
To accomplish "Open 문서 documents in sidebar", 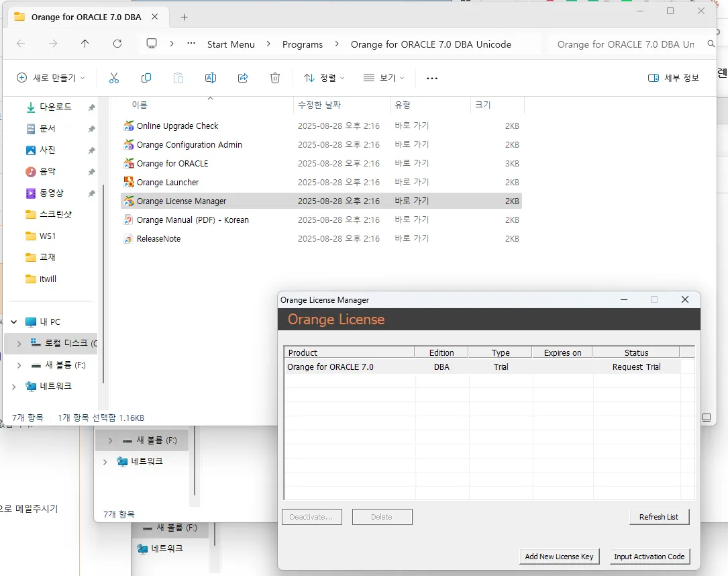I will click(48, 128).
